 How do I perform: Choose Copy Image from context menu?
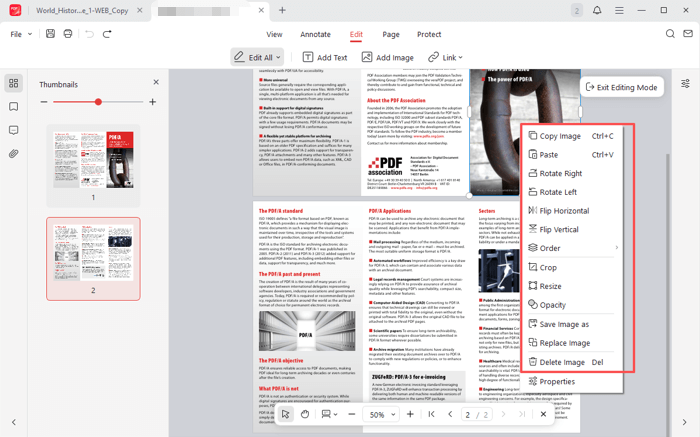click(572, 136)
